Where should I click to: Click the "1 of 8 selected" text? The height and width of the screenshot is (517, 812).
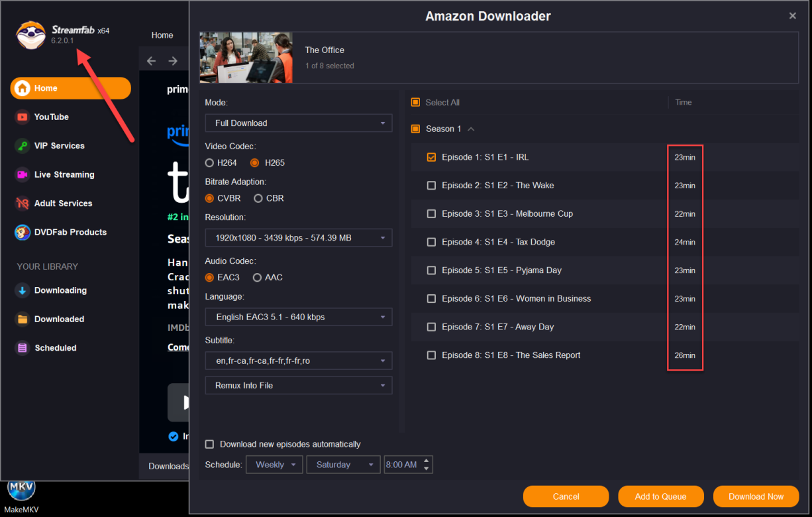click(329, 66)
